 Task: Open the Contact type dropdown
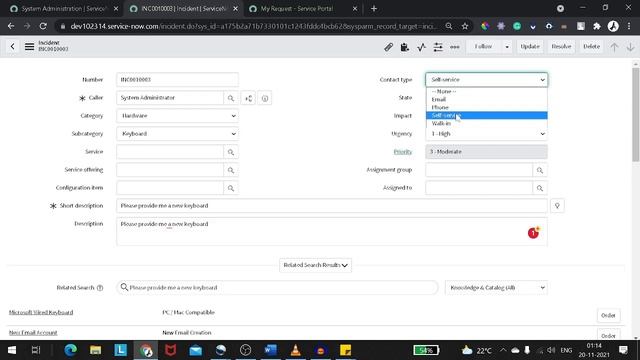487,80
